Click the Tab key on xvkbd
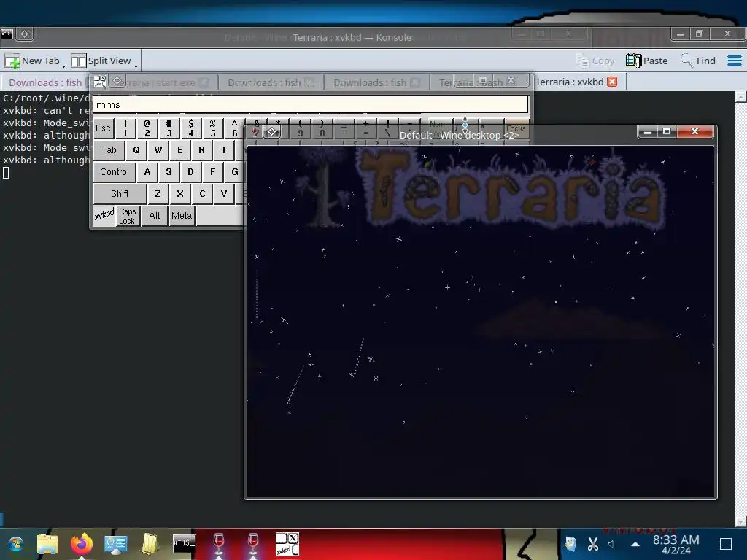This screenshot has height=560, width=747. pyautogui.click(x=109, y=150)
